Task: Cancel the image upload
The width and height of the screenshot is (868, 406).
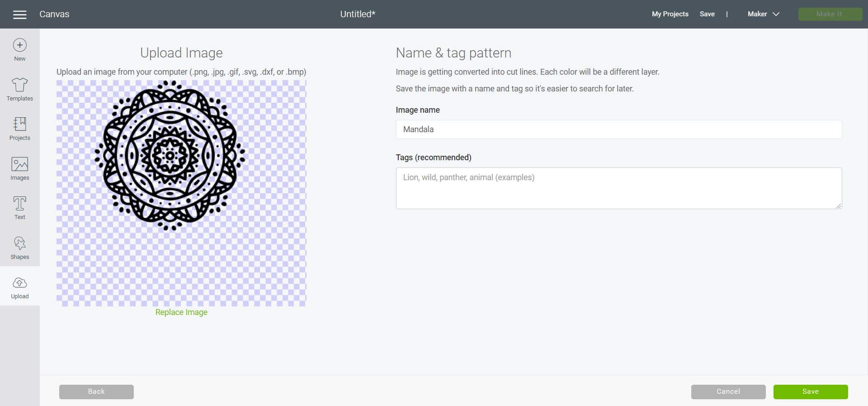Action: coord(728,392)
